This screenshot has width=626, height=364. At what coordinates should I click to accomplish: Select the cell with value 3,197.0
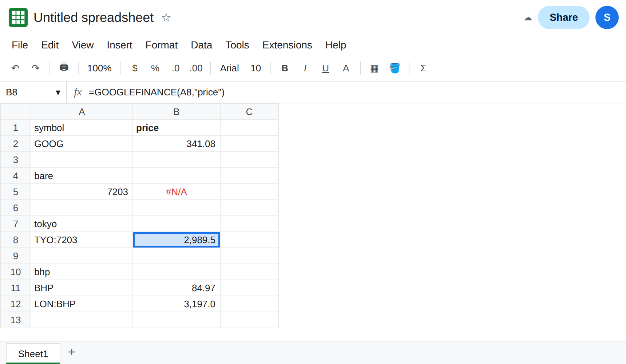point(177,304)
